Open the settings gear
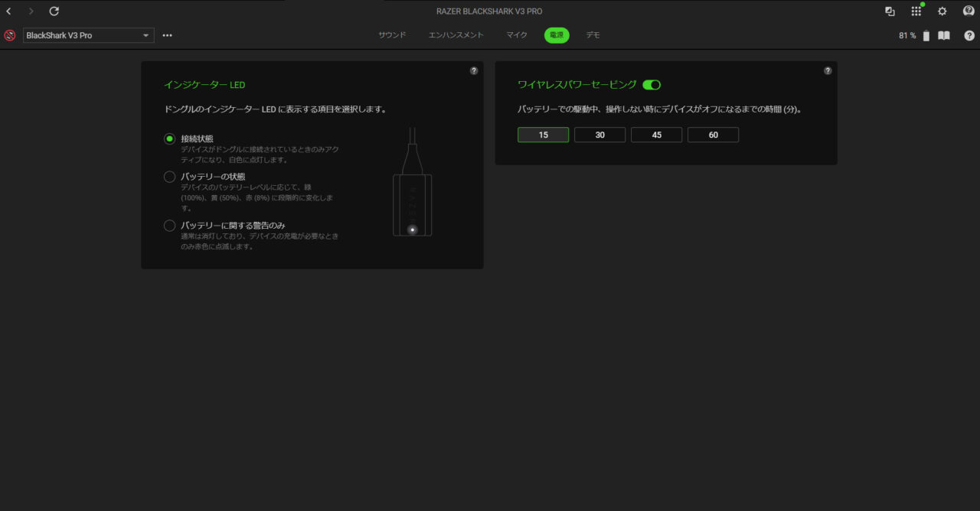 coord(942,11)
